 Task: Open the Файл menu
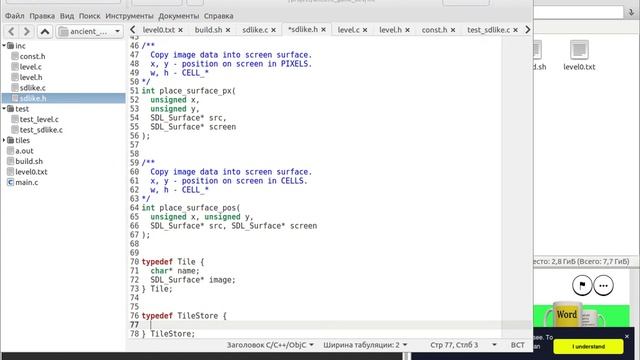pos(15,16)
